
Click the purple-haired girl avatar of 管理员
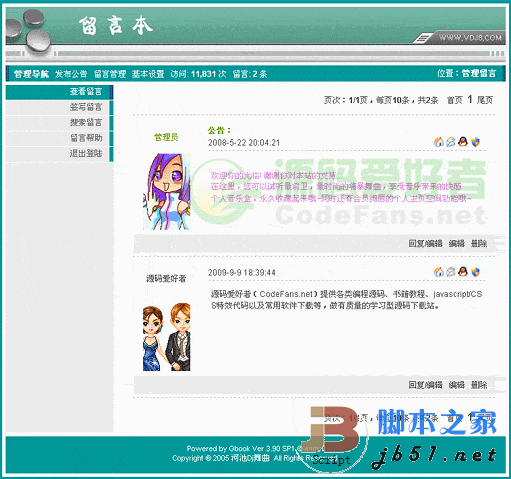[167, 192]
